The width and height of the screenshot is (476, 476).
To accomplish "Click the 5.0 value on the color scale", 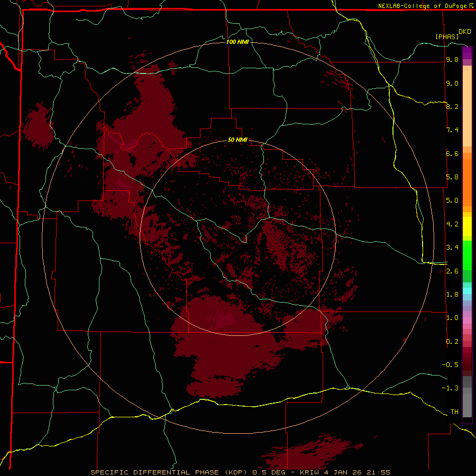I will coord(452,200).
